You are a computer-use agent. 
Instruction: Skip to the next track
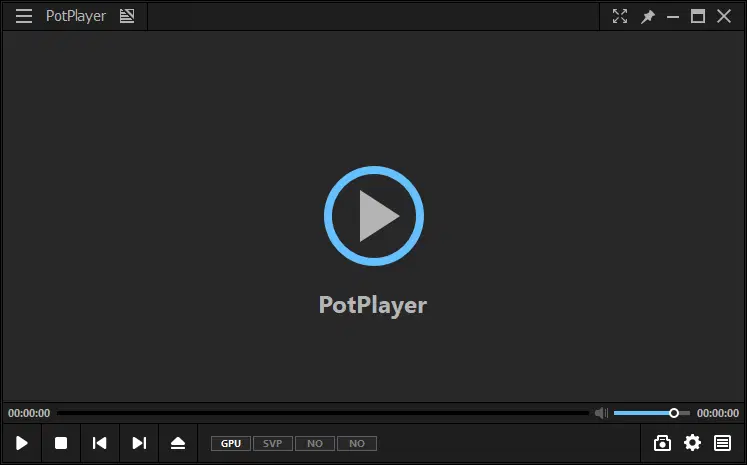(139, 443)
